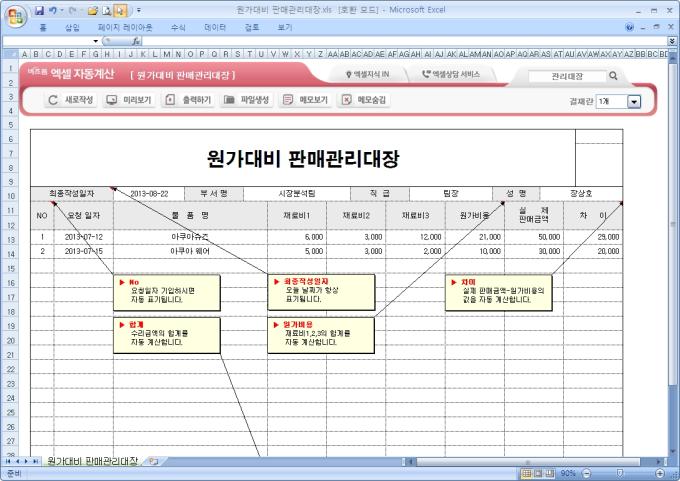Click the 파일생성 button
The image size is (680, 481).
pyautogui.click(x=246, y=100)
